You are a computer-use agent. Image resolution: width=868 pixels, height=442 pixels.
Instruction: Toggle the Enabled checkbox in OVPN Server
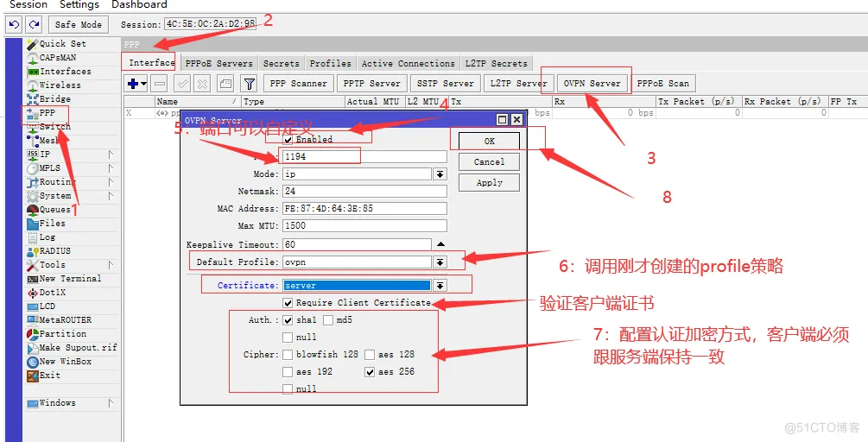[288, 139]
